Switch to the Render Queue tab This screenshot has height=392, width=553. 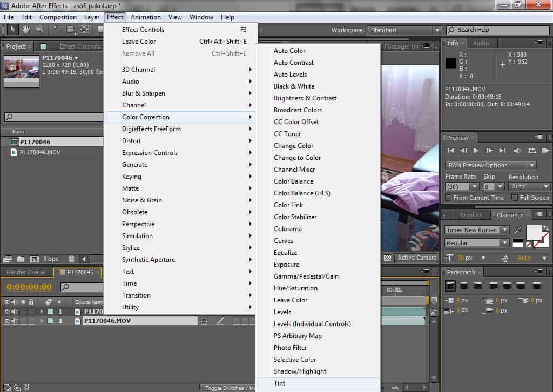tap(26, 272)
